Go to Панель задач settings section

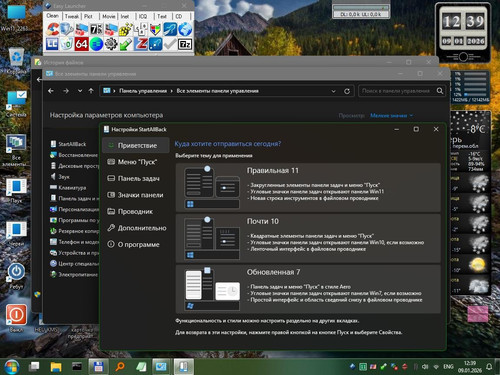point(136,179)
